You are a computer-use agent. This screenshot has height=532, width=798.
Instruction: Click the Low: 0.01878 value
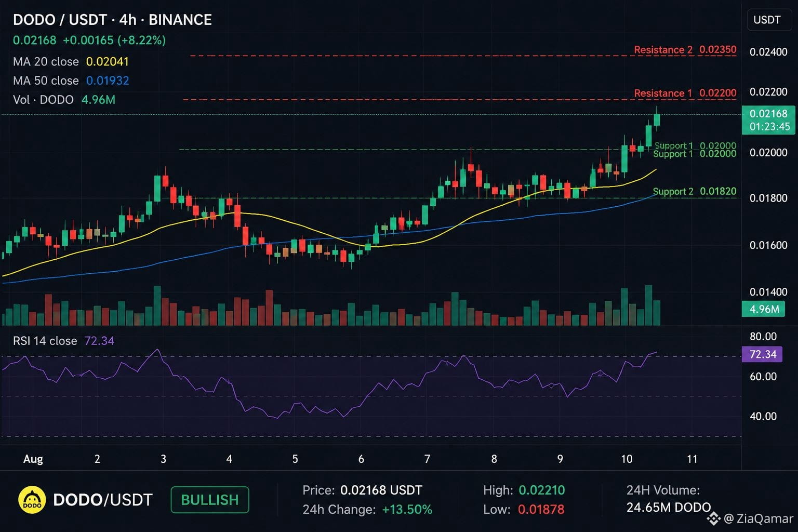click(x=541, y=510)
